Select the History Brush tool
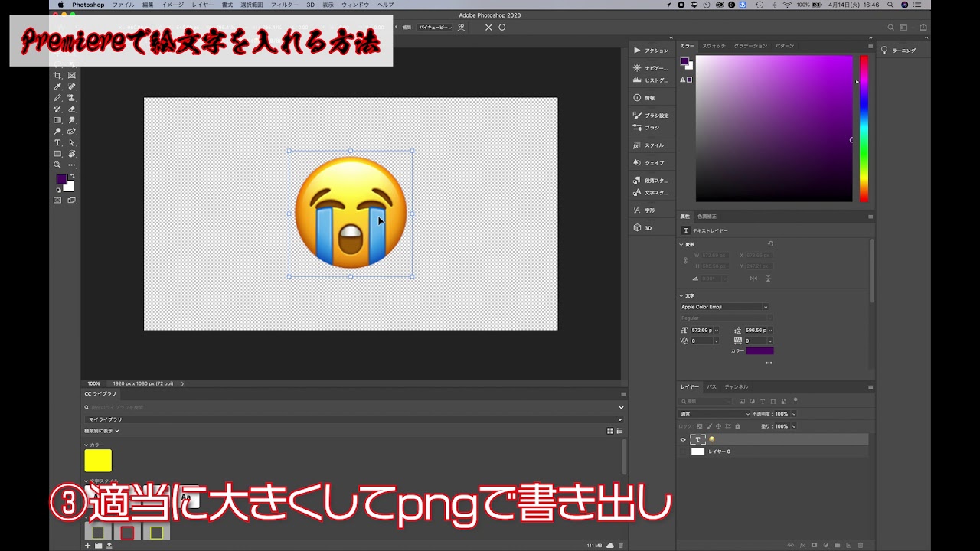 pyautogui.click(x=57, y=109)
